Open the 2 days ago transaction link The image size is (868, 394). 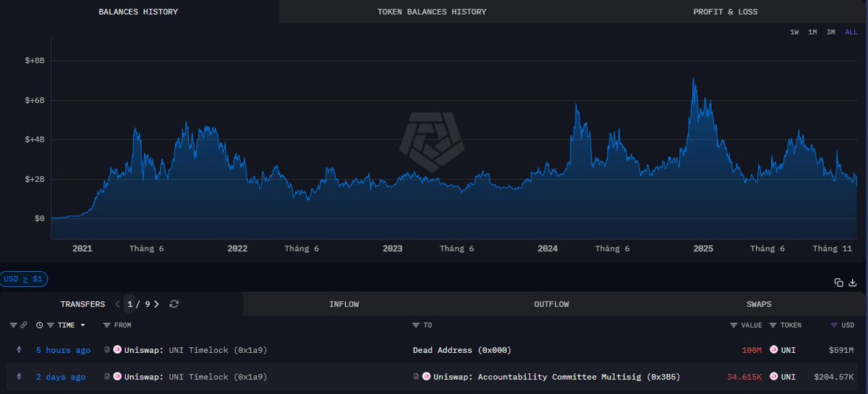point(61,377)
